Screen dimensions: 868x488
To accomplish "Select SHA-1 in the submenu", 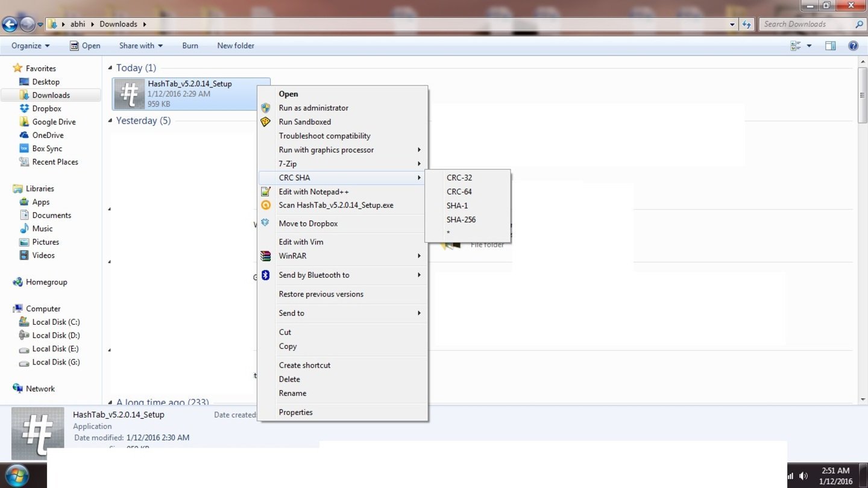I will pyautogui.click(x=468, y=205).
